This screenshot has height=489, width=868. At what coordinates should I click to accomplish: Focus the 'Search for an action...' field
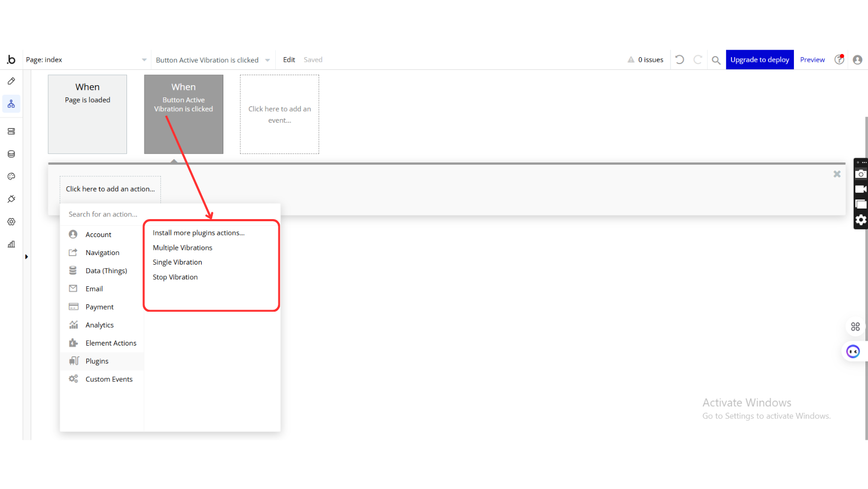pos(170,214)
